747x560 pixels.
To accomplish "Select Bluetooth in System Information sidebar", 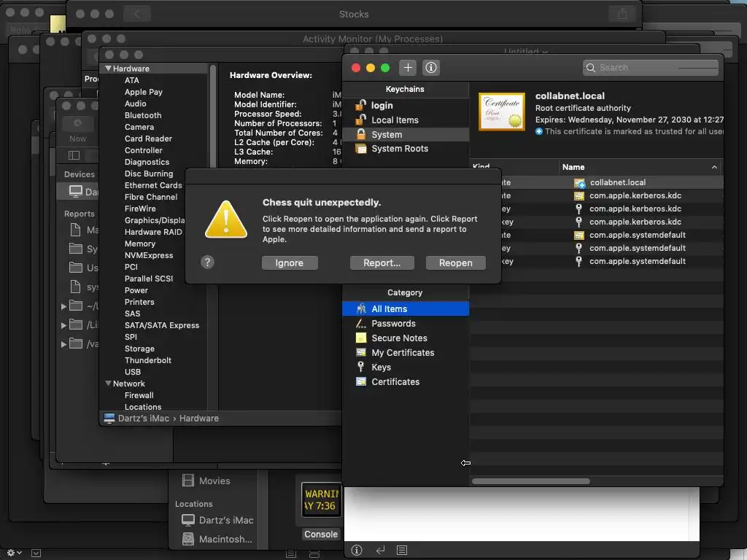I will coord(143,115).
